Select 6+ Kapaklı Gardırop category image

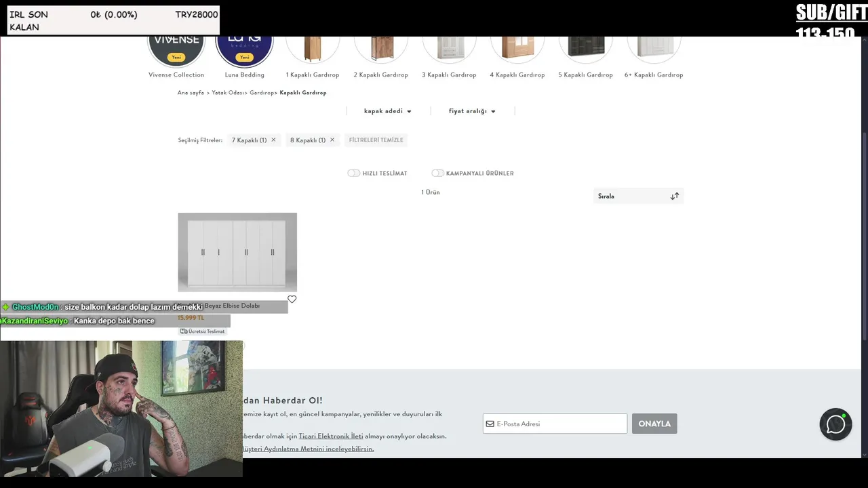654,49
